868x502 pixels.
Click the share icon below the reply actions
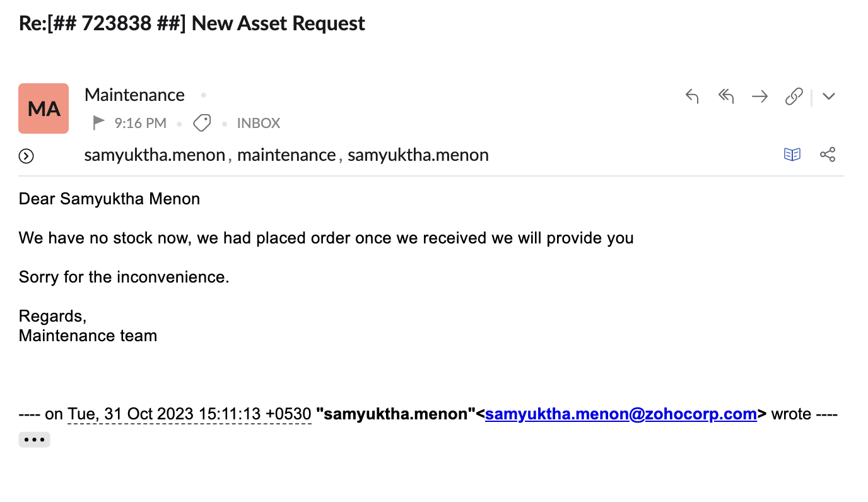828,155
